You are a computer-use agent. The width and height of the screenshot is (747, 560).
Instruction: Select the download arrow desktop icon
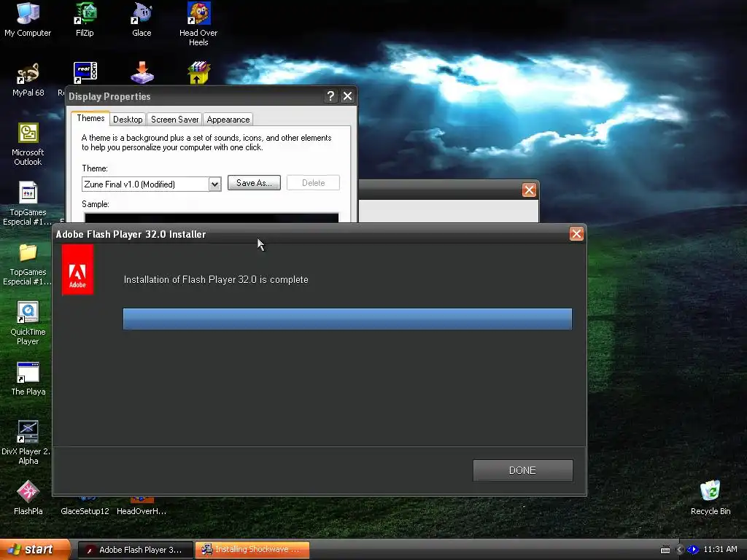(142, 73)
